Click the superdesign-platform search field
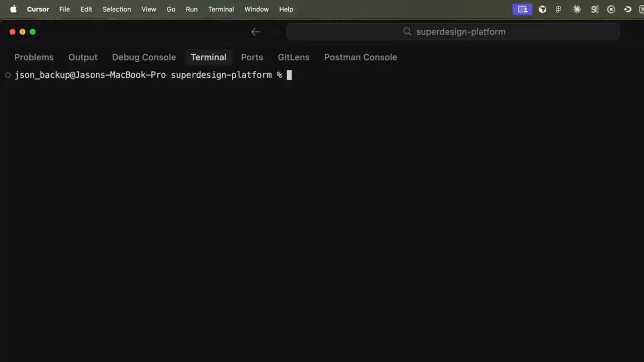This screenshot has height=362, width=644. pos(453,32)
